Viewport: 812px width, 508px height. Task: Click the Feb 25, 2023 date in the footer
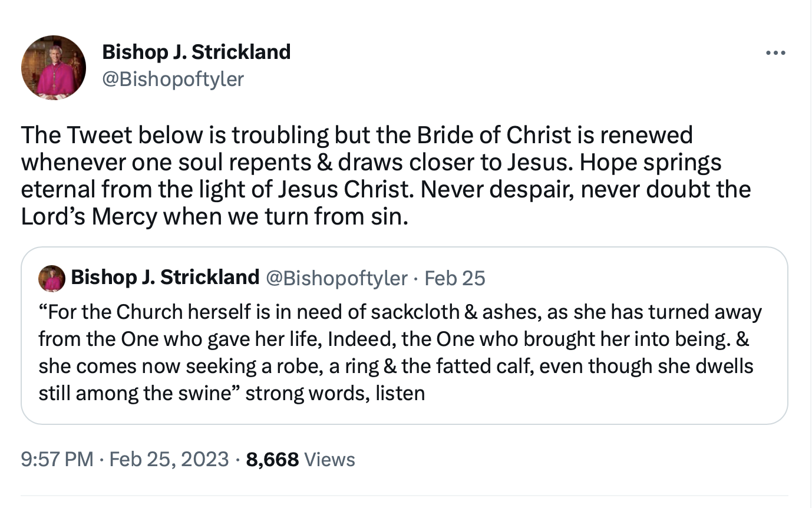tap(169, 459)
